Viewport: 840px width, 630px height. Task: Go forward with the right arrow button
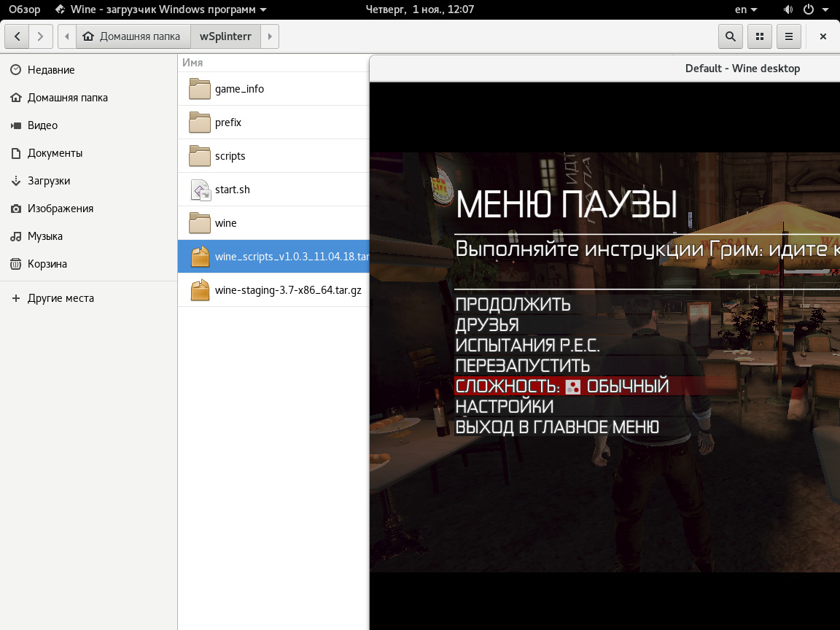(41, 36)
